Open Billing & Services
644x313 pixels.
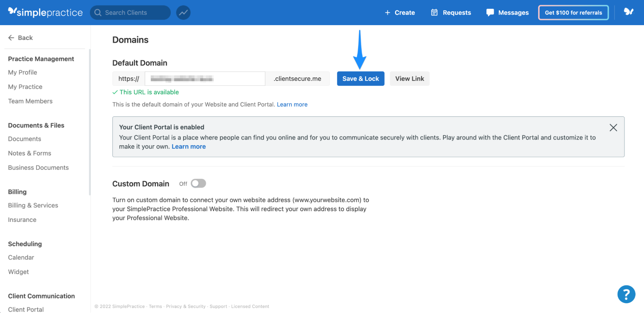[x=33, y=205]
